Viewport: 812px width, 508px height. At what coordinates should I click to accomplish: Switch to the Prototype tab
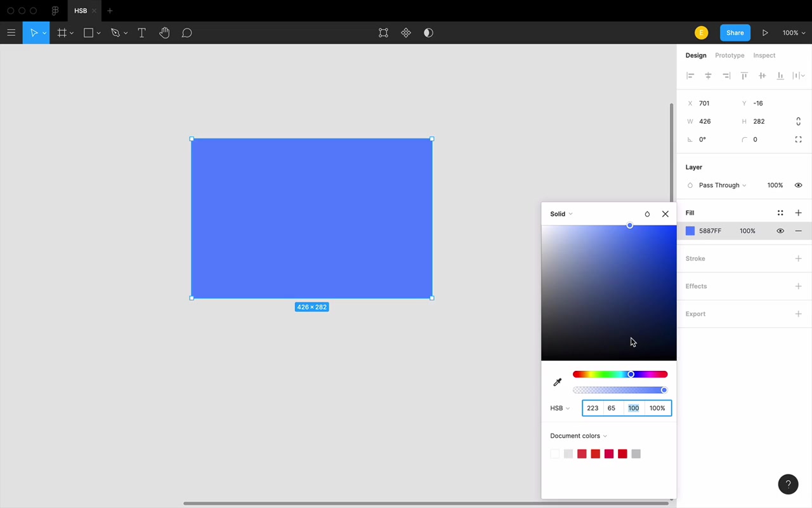(x=730, y=55)
